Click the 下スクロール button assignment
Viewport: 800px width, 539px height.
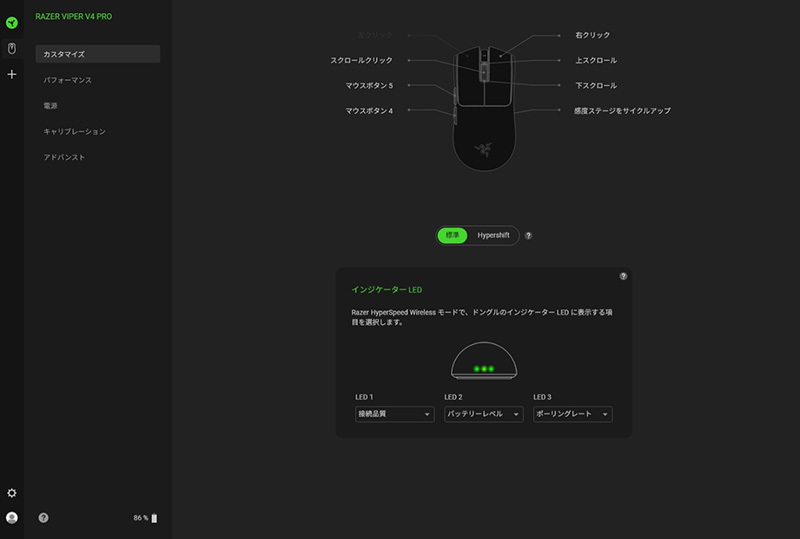(596, 85)
